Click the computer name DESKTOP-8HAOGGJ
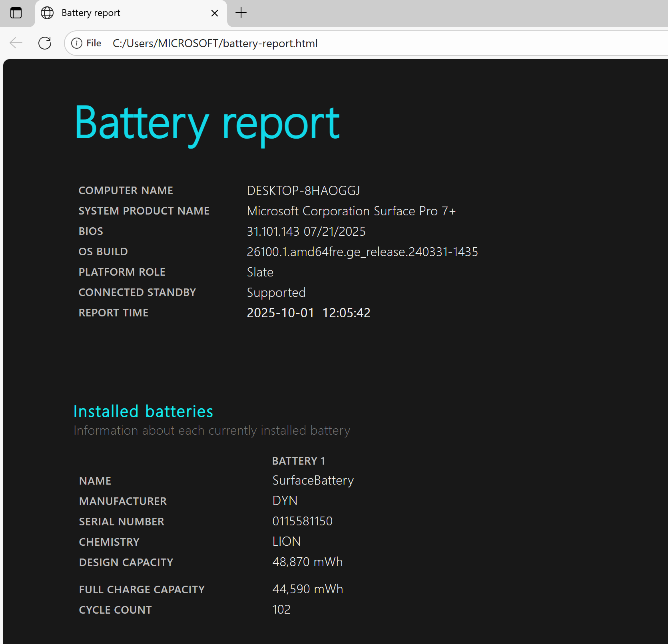The width and height of the screenshot is (668, 644). (x=303, y=191)
